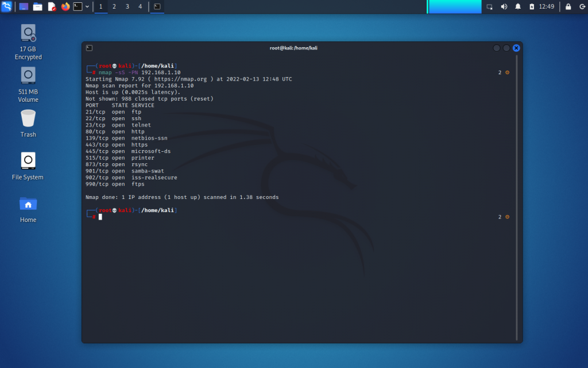This screenshot has width=588, height=368.
Task: Toggle notifications using the bell icon
Action: [518, 6]
